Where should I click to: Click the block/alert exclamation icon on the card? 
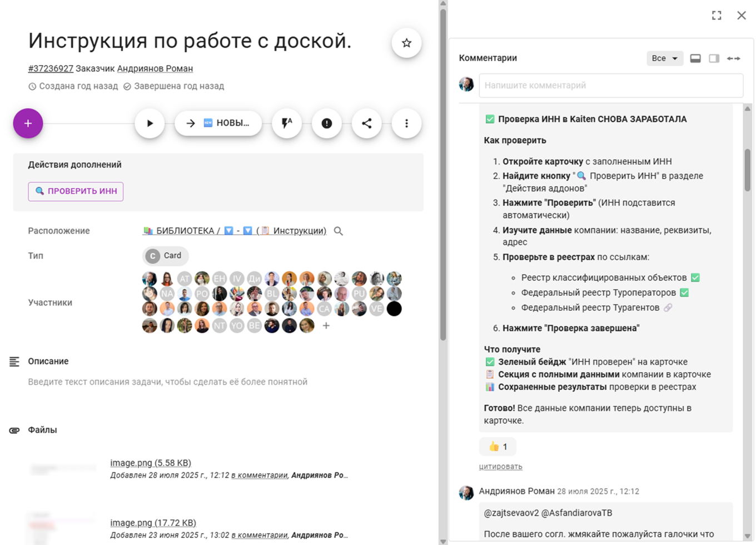[327, 123]
